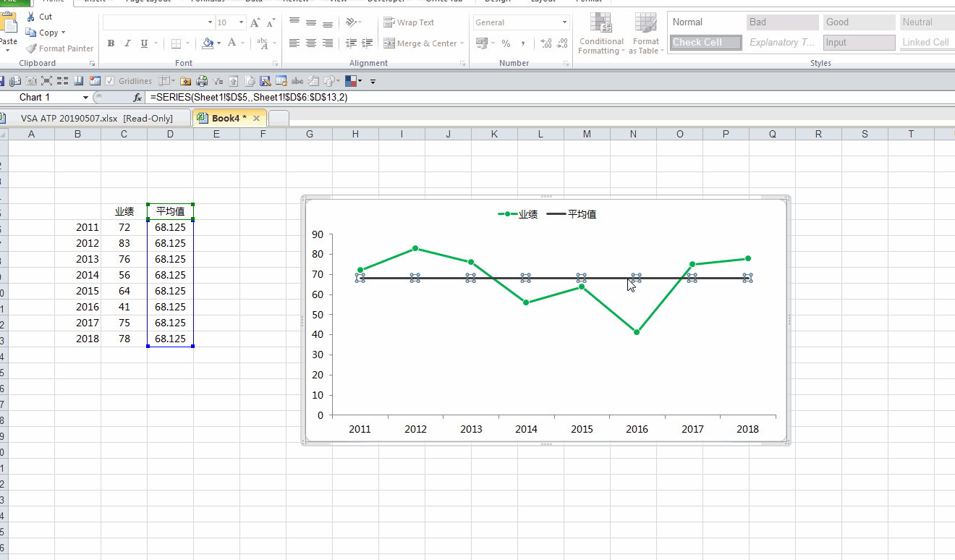Click the Fill Color paint bucket icon
The height and width of the screenshot is (560, 955).
pos(208,43)
